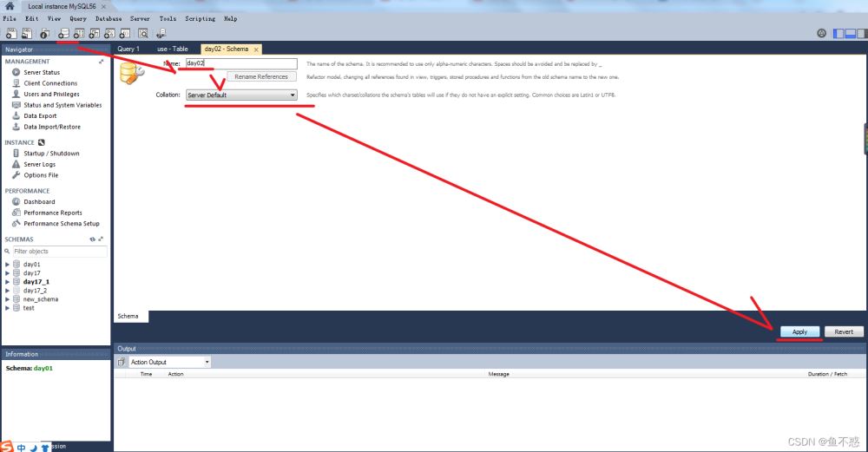868x452 pixels.
Task: Click the Apply button
Action: [799, 332]
